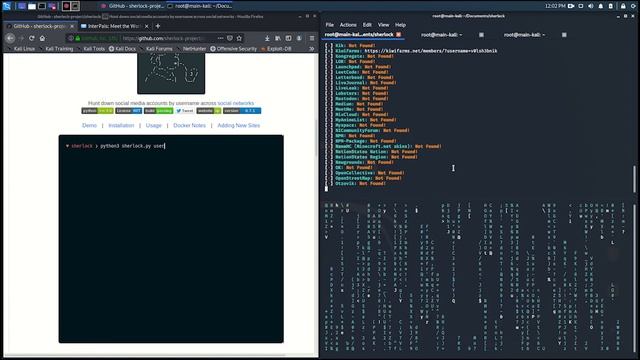Open the NetHunter bookmark
640x360 pixels.
point(192,49)
